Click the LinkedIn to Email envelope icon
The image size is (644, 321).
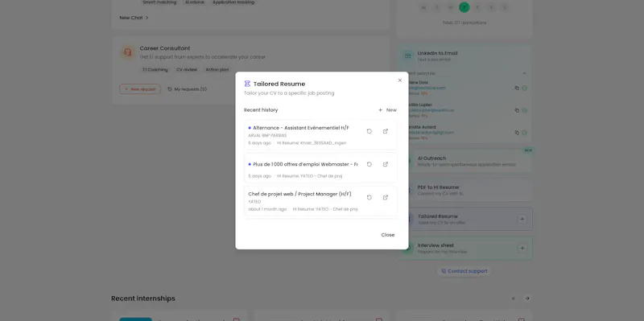click(x=407, y=56)
